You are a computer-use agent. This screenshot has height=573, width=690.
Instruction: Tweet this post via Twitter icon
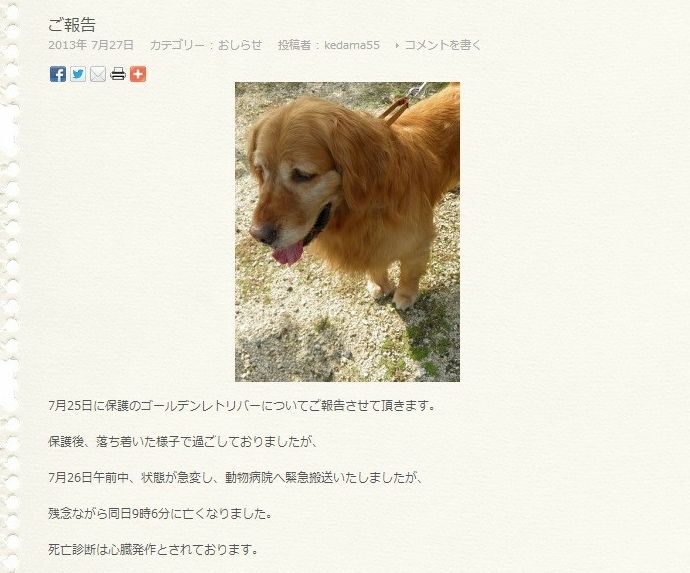coord(78,74)
